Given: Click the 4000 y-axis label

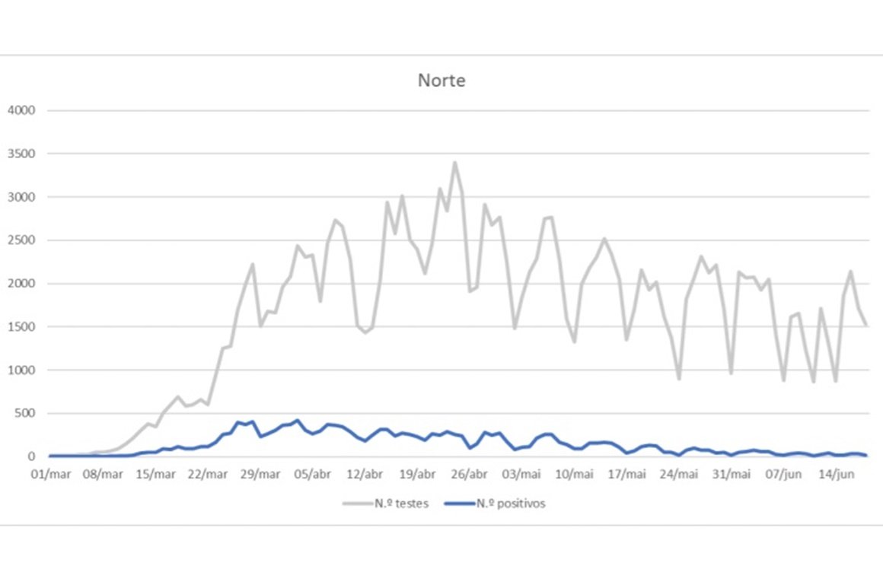Looking at the screenshot, I should pos(21,110).
